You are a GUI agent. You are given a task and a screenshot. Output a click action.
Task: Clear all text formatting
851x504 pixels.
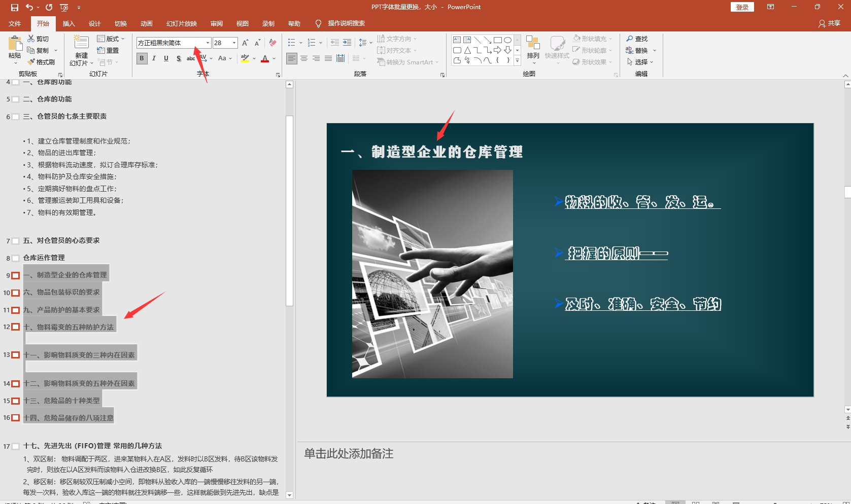273,43
